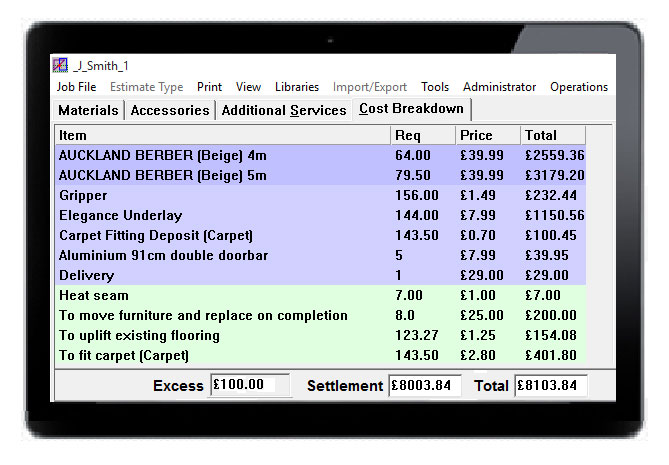Screen dimensions: 669x465
Task: Switch to the Additional Services tab
Action: click(x=284, y=110)
